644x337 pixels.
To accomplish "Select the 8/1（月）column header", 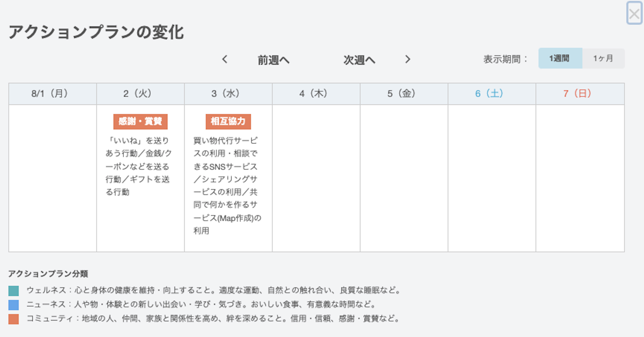I will (x=53, y=94).
